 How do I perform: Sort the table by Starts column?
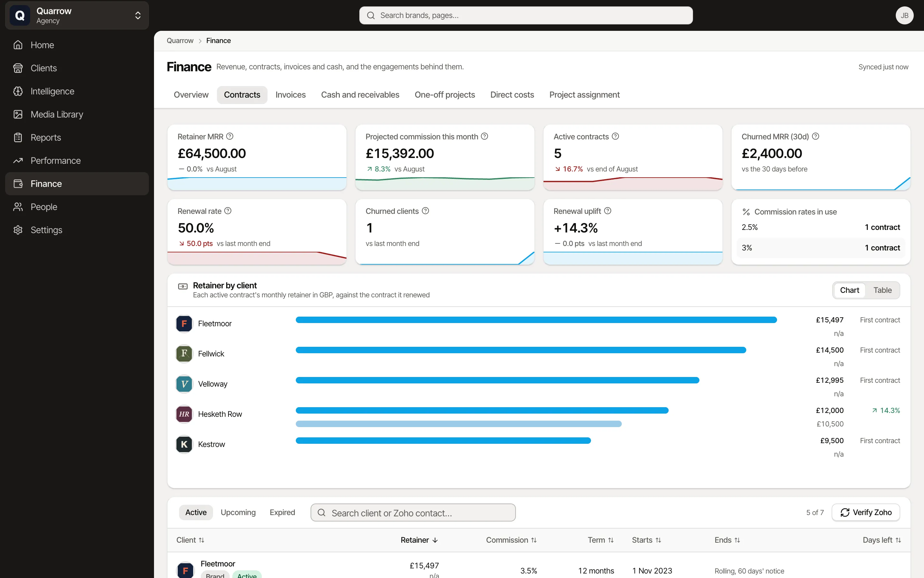coord(646,540)
